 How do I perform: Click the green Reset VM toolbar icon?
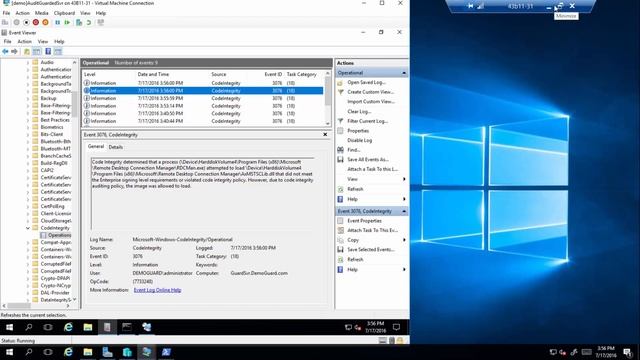point(67,22)
